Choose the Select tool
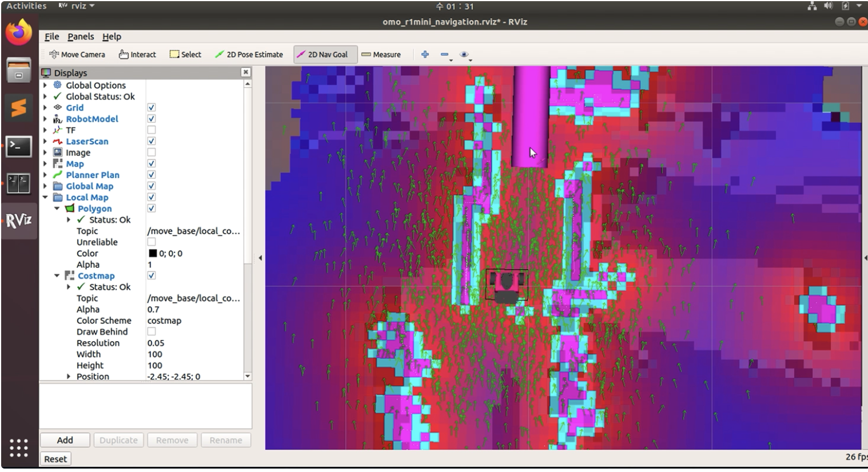The height and width of the screenshot is (472, 868). point(185,54)
